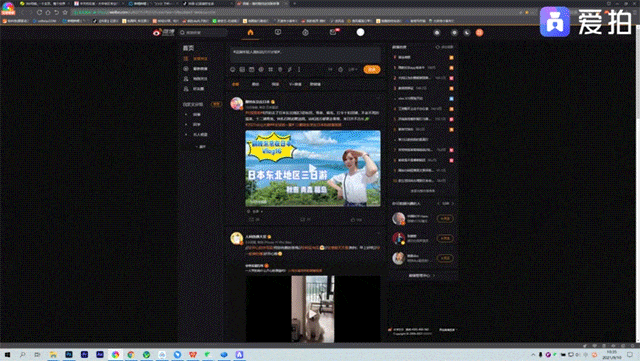Open the Windows Start menu
640x361 pixels.
[x=7, y=355]
